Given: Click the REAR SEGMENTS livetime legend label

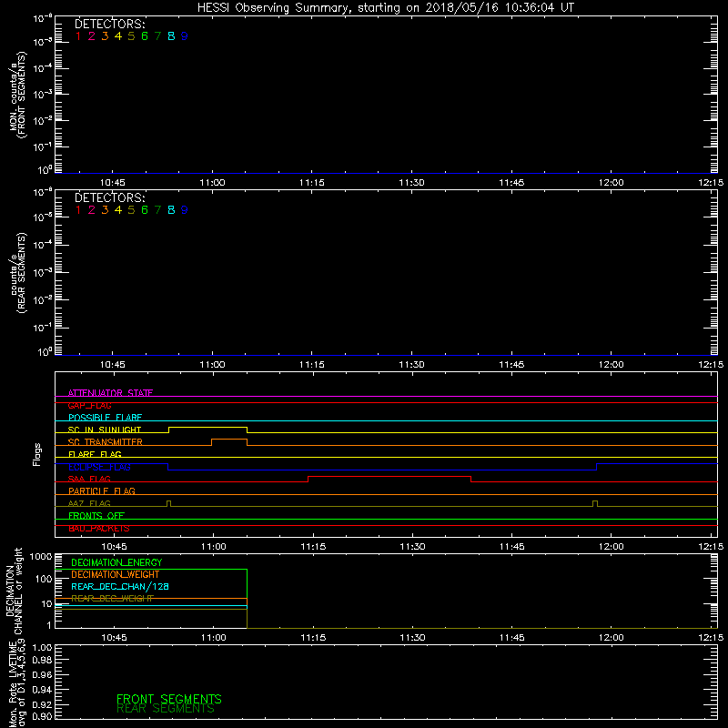Looking at the screenshot, I should (166, 709).
